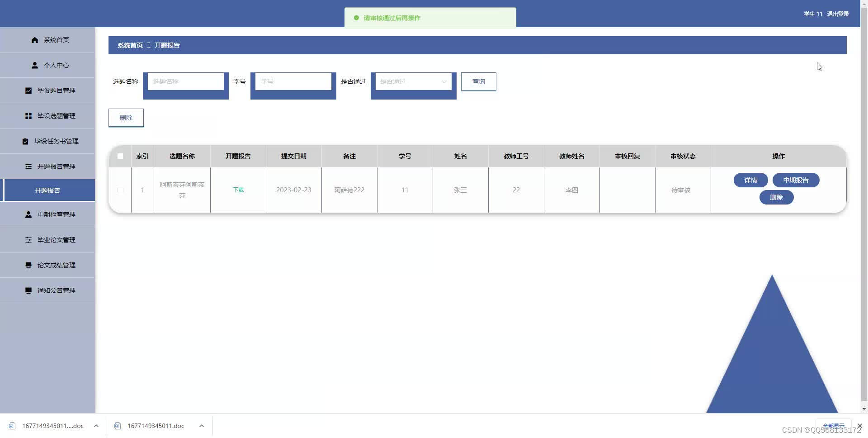
Task: Open 详情 for row 1
Action: 750,180
